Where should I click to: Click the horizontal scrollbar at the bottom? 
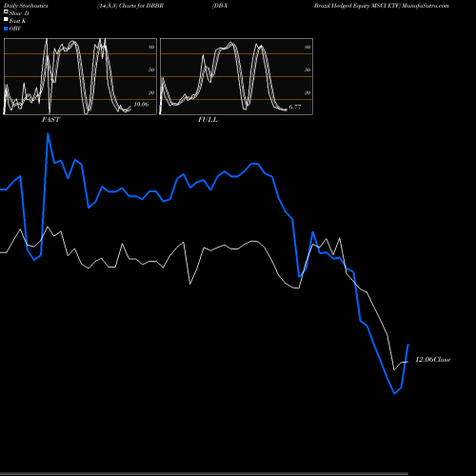click(x=204, y=474)
